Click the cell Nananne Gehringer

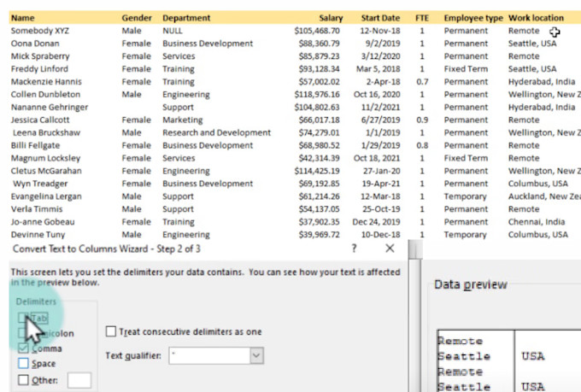50,107
